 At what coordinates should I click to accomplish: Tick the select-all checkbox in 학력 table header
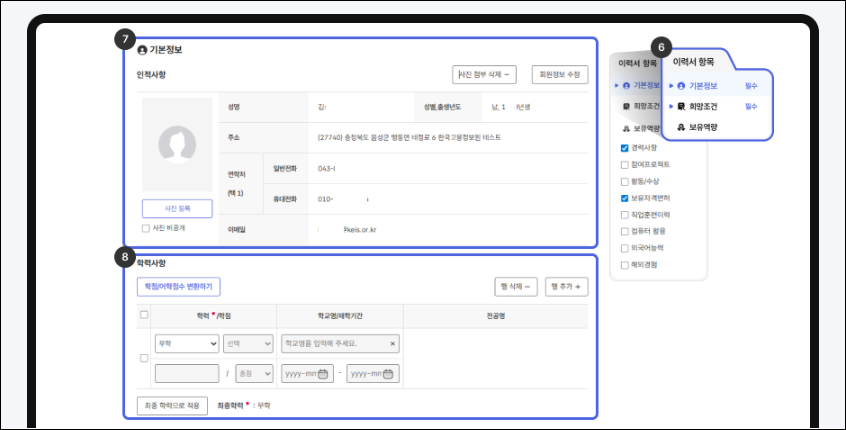tap(144, 315)
